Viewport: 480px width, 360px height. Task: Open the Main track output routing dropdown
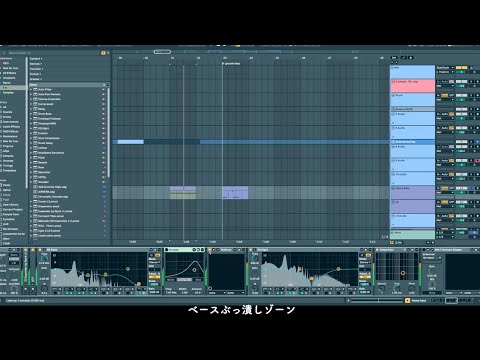[445, 237]
